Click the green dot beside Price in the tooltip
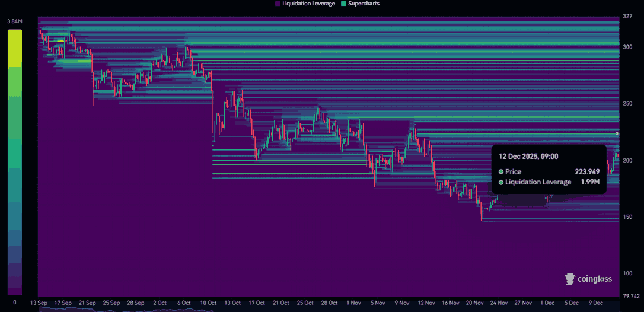 pyautogui.click(x=501, y=171)
